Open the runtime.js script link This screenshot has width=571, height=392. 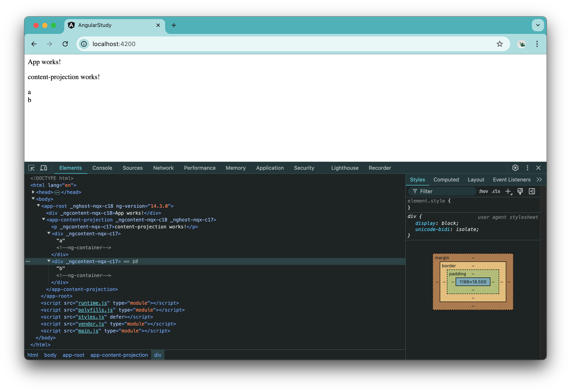[92, 303]
